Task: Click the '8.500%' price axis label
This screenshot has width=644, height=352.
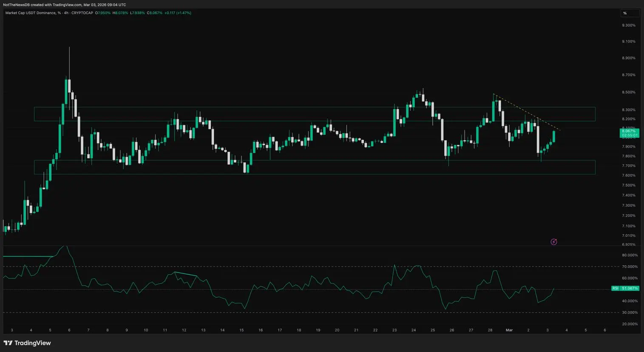Action: pyautogui.click(x=629, y=92)
